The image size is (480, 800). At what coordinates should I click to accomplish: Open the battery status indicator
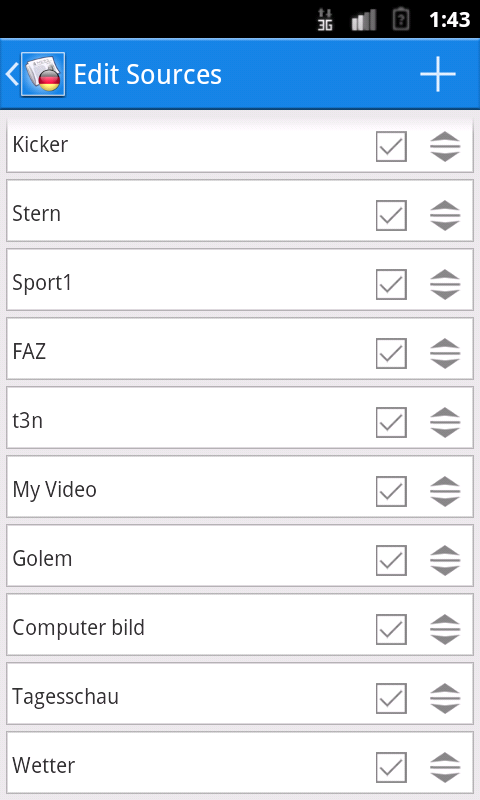[401, 19]
